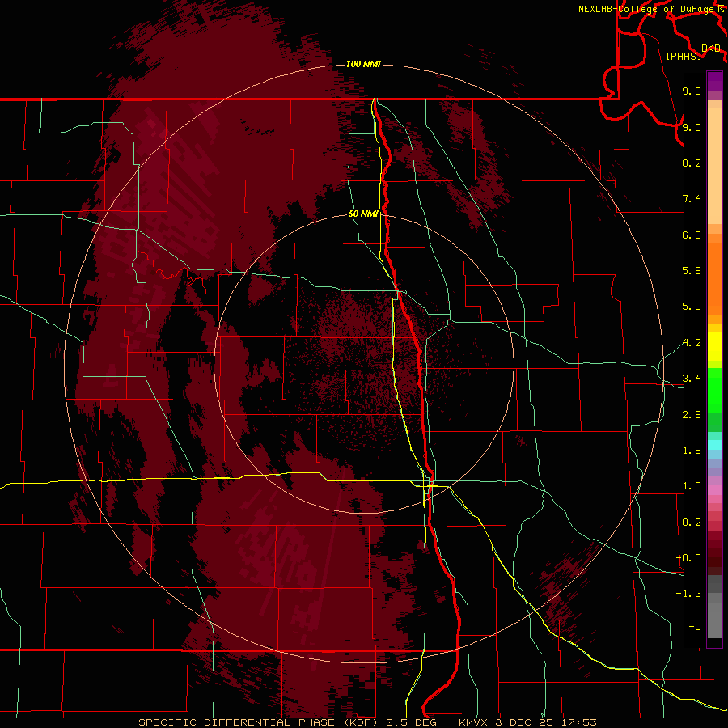The image size is (728, 728).
Task: Click the 1.8 scale label
Action: click(x=692, y=451)
